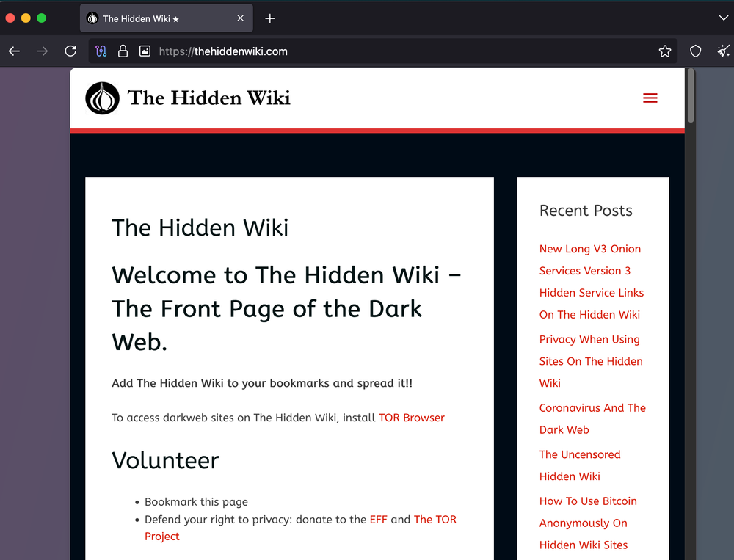The height and width of the screenshot is (560, 734).
Task: Open The Uncensored Hidden Wiki post
Action: point(580,465)
